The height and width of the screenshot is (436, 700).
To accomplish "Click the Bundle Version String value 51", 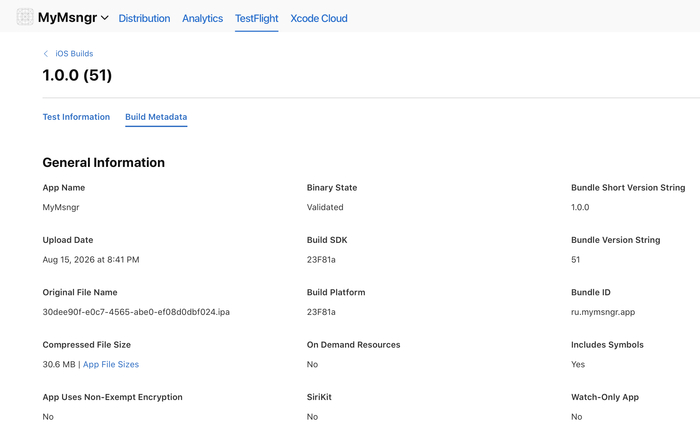I will [575, 259].
